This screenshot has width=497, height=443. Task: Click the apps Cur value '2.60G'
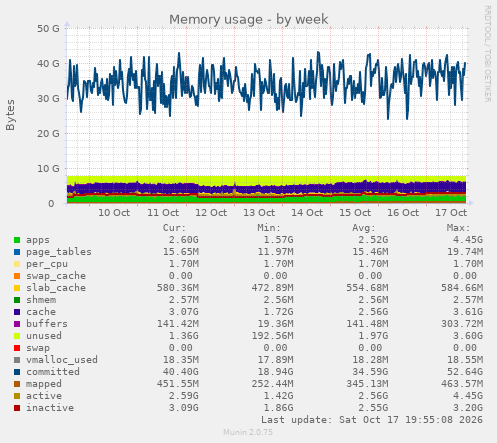[x=184, y=240]
